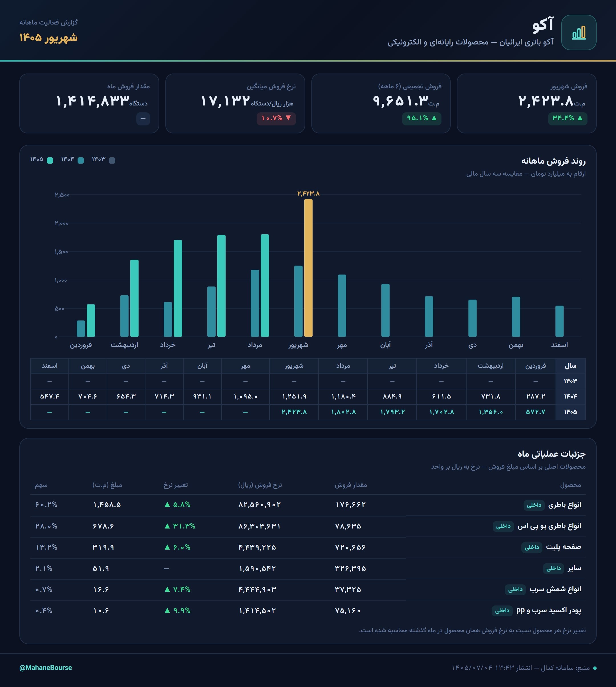Viewport: 616px width, 687px height.
Task: Click the 1403 legend color swatch
Action: coord(112,160)
